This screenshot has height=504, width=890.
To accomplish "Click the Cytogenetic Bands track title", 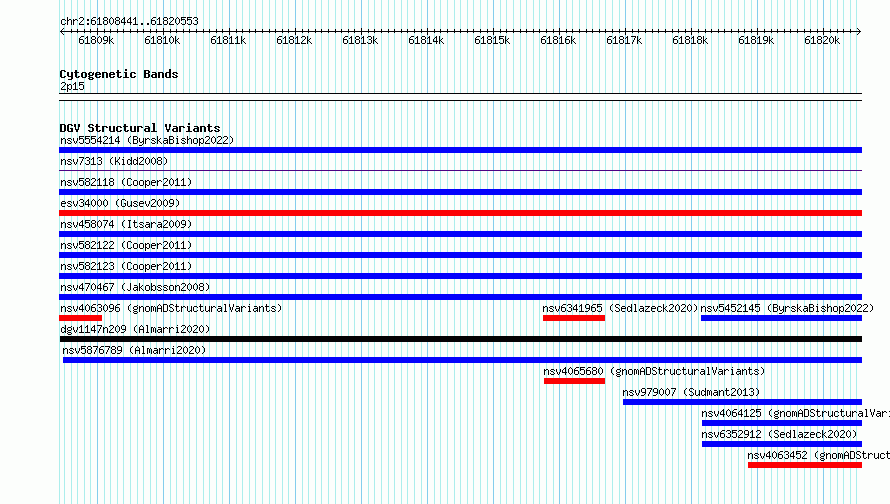I will click(x=119, y=74).
